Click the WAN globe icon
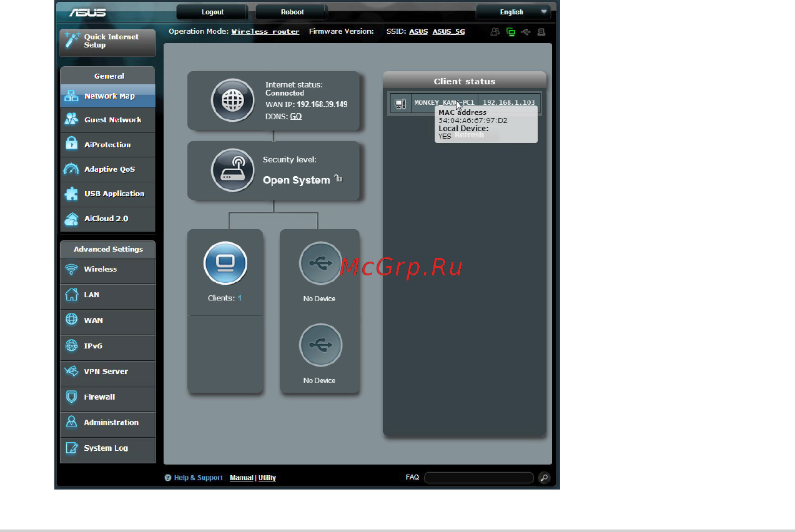This screenshot has height=532, width=795. [72, 320]
